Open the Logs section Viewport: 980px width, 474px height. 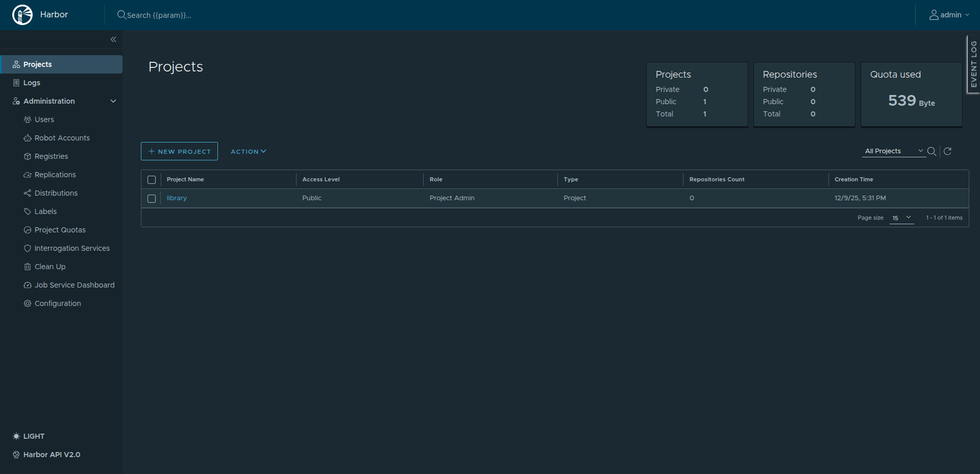pyautogui.click(x=31, y=82)
